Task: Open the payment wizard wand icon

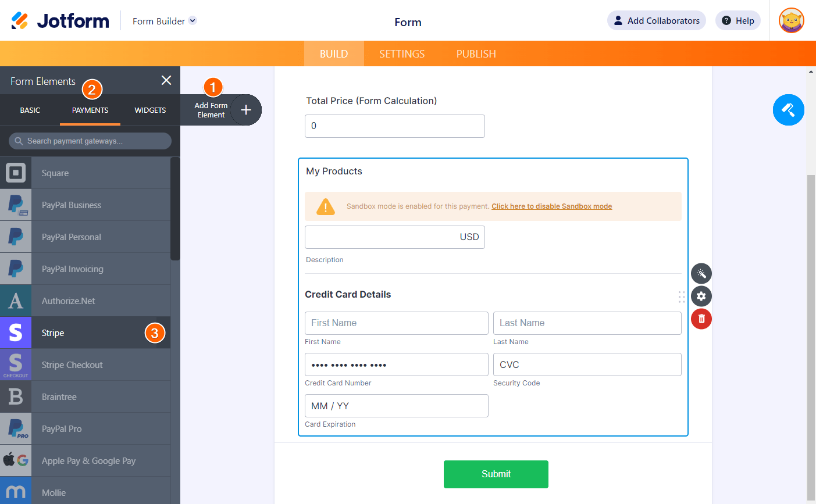Action: point(701,273)
